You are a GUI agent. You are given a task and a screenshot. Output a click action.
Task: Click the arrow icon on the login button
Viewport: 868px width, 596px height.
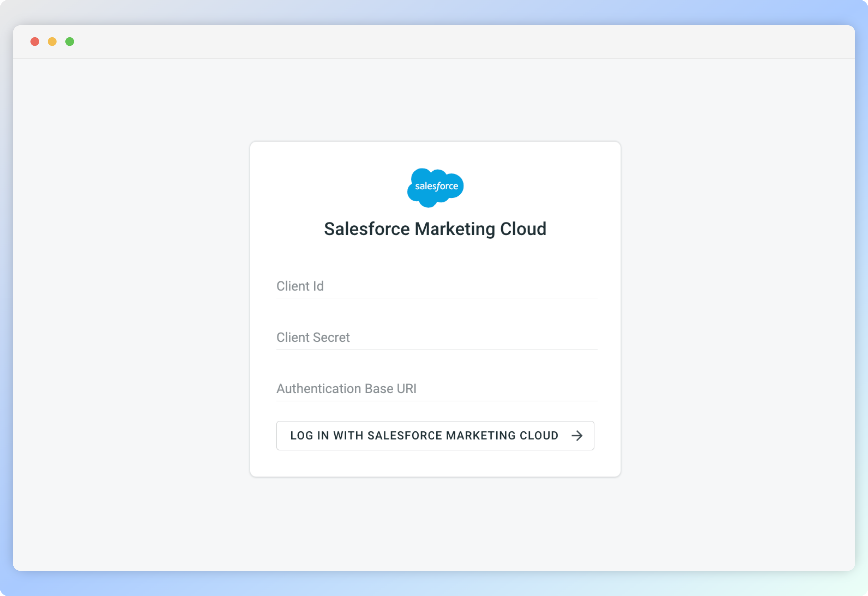pyautogui.click(x=577, y=436)
